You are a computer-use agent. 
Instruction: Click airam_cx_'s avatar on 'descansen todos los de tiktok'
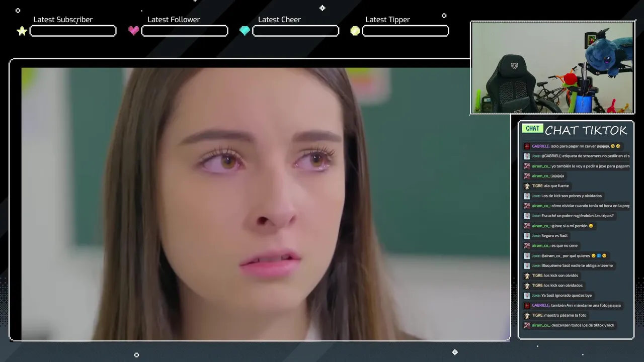(527, 325)
